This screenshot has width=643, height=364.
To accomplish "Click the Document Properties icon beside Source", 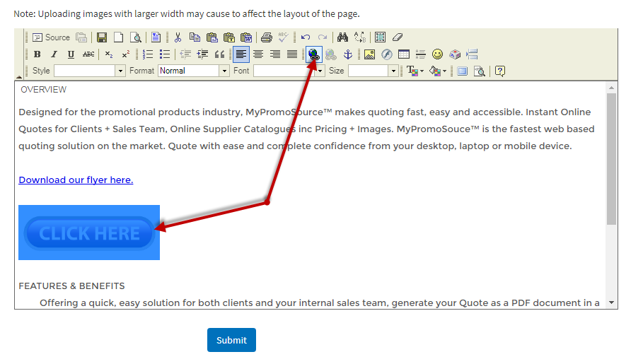I will [x=81, y=37].
